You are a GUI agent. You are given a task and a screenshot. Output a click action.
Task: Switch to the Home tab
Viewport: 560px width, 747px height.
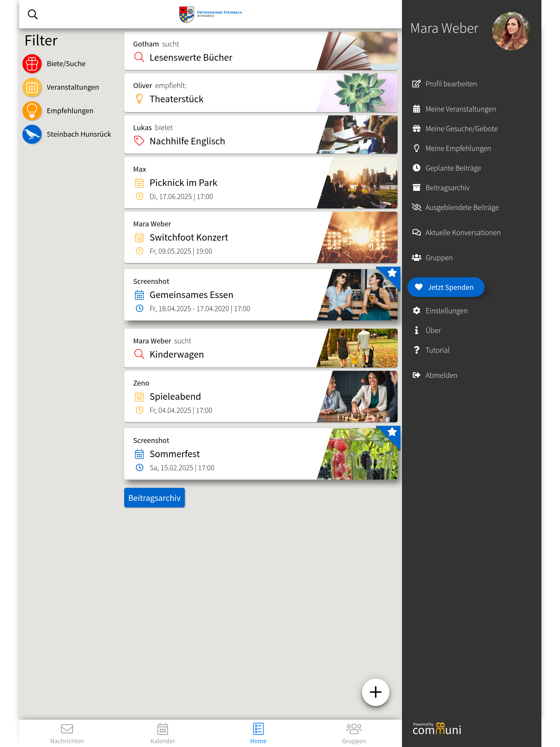pos(258,734)
